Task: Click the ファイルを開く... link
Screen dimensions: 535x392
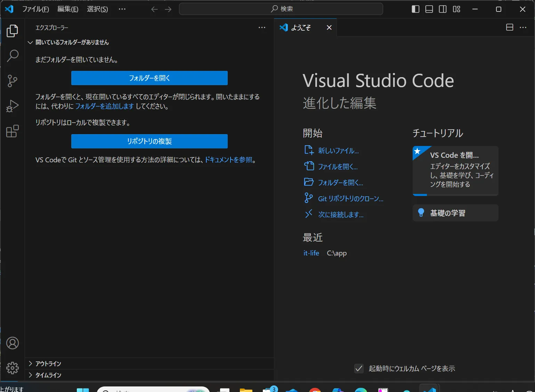Action: pyautogui.click(x=338, y=166)
